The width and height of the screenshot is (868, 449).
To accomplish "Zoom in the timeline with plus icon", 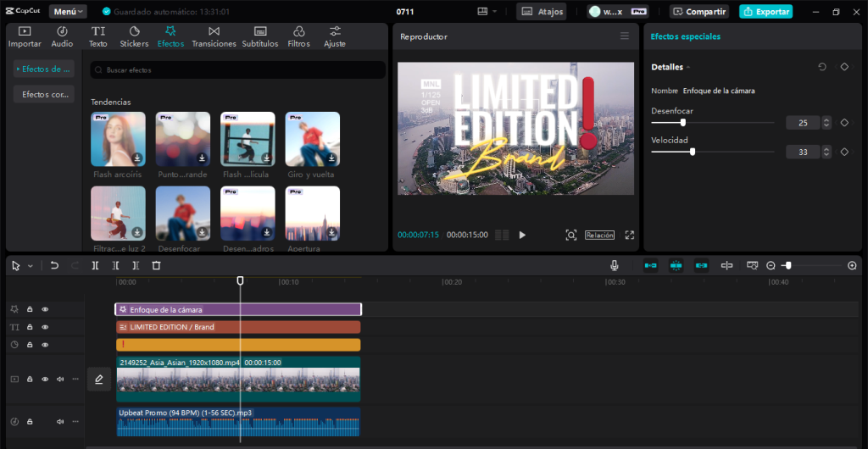I will (852, 265).
